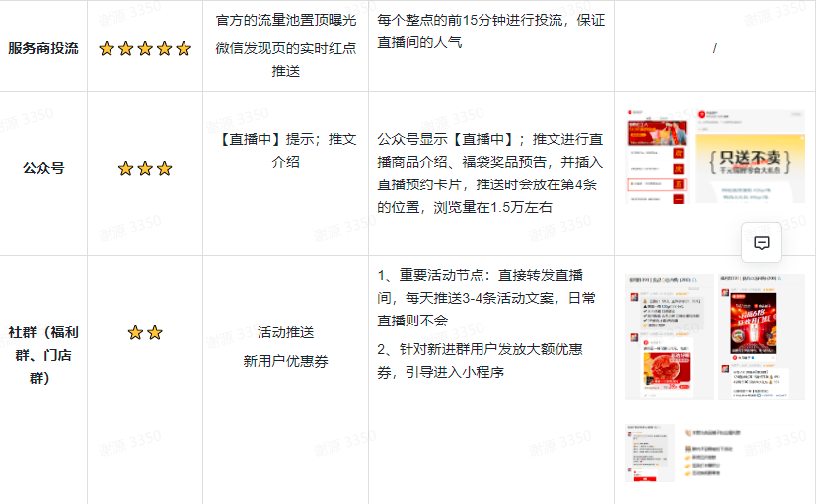The image size is (816, 504).
Task: Click the third star in 服务商投流 row
Action: (145, 49)
